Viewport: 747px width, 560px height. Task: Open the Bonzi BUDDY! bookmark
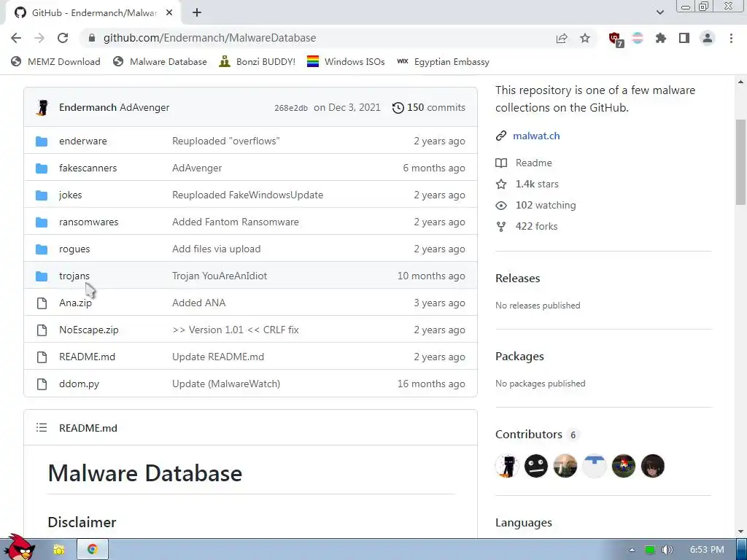pyautogui.click(x=258, y=62)
